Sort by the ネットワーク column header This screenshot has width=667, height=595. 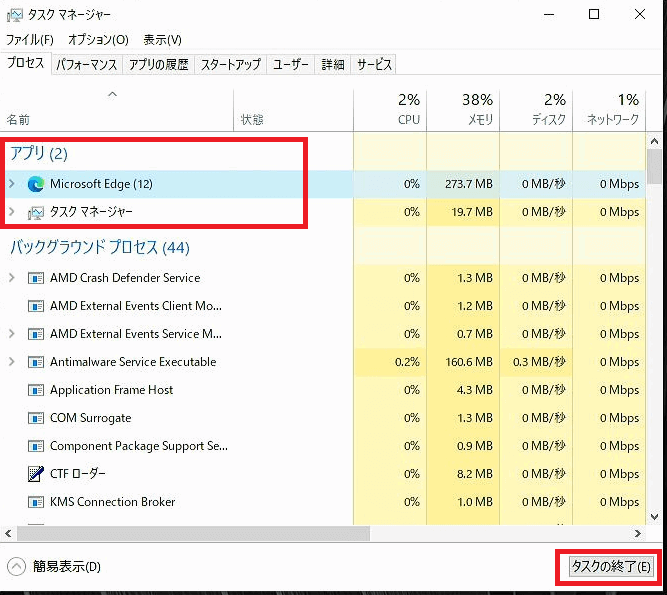click(x=609, y=111)
